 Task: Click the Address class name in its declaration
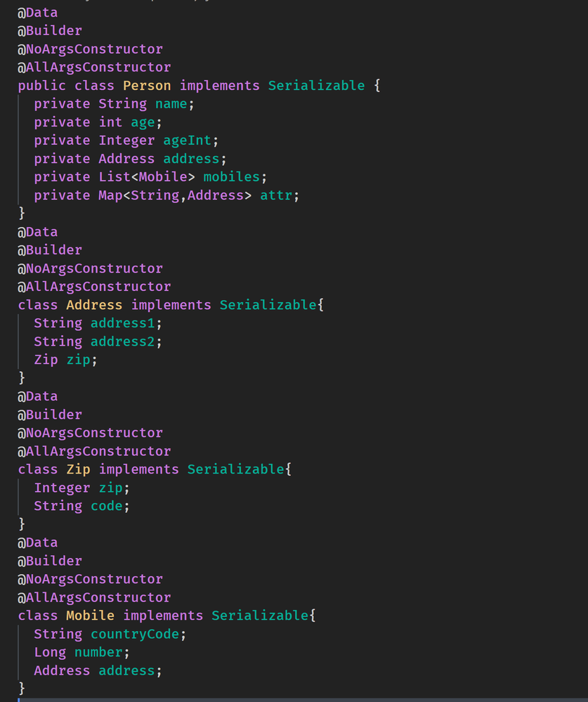coord(94,305)
